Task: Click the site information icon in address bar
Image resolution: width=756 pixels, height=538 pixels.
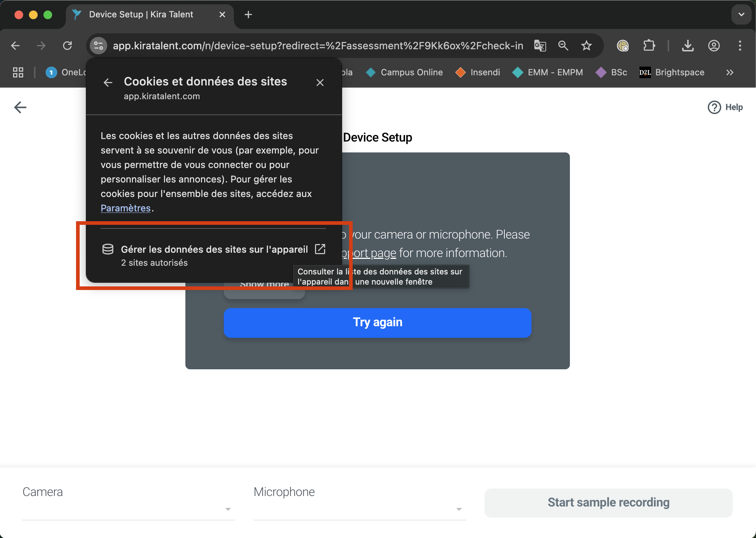Action: (x=98, y=46)
